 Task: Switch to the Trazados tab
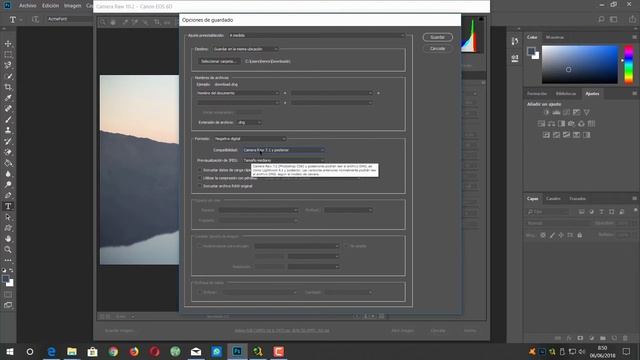click(x=578, y=199)
